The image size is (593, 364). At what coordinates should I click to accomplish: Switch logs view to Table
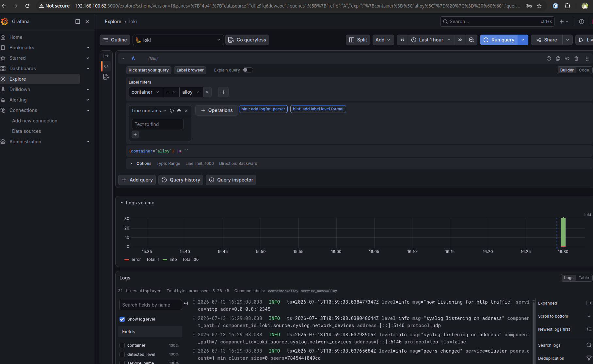click(x=584, y=278)
